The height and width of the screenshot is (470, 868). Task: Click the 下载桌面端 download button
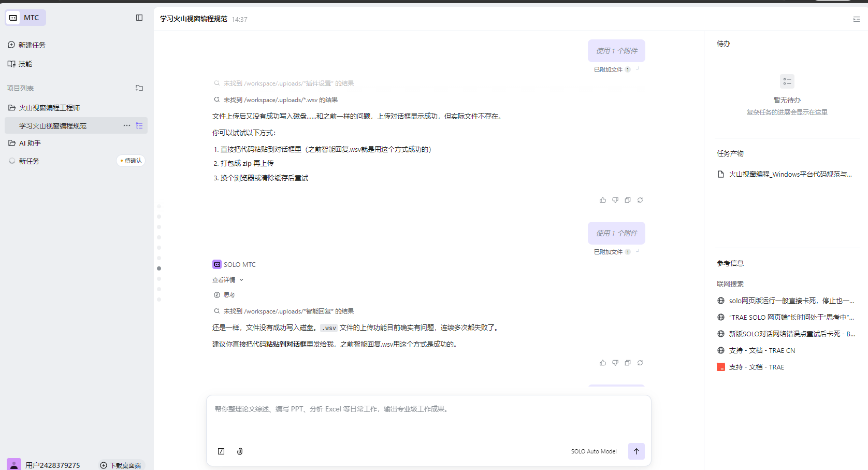click(121, 465)
